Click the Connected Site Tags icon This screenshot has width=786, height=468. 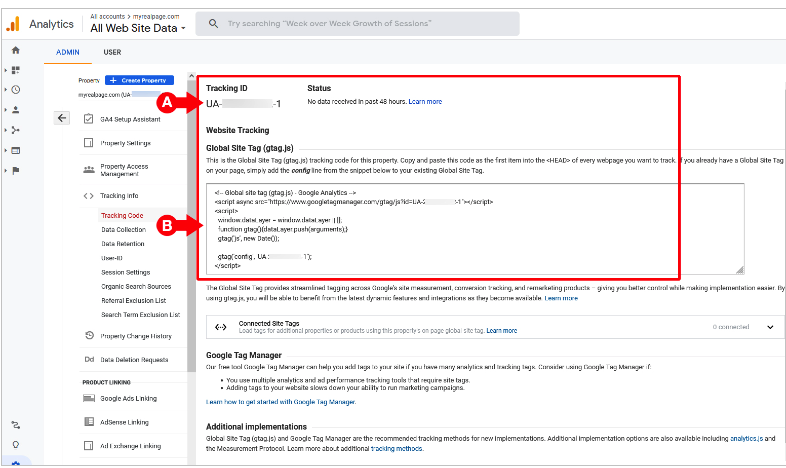click(221, 327)
